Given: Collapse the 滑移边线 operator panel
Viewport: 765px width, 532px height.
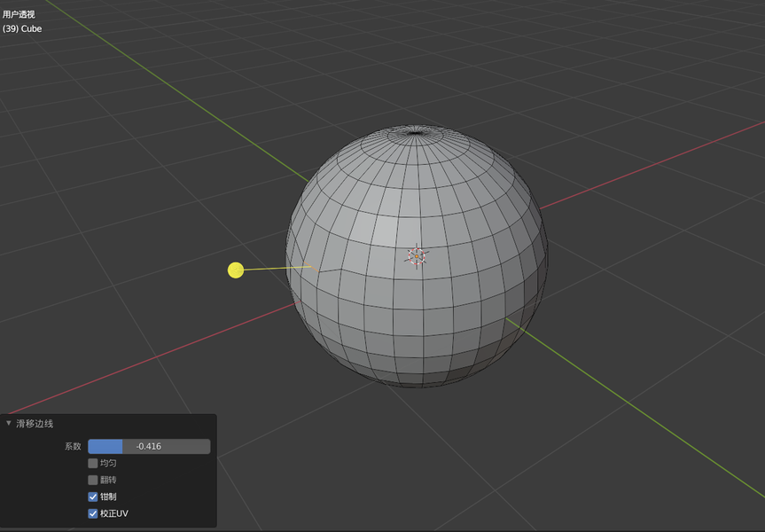Looking at the screenshot, I should click(x=8, y=423).
